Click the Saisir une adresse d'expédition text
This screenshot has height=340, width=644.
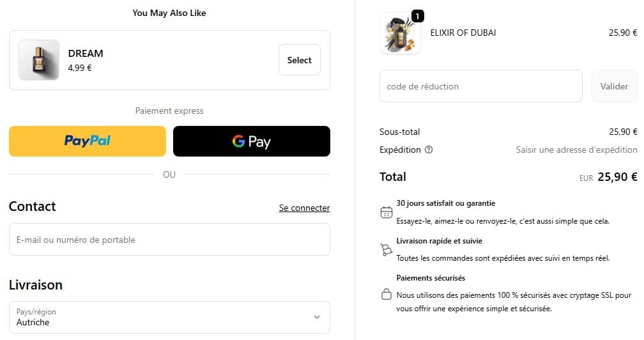(576, 150)
